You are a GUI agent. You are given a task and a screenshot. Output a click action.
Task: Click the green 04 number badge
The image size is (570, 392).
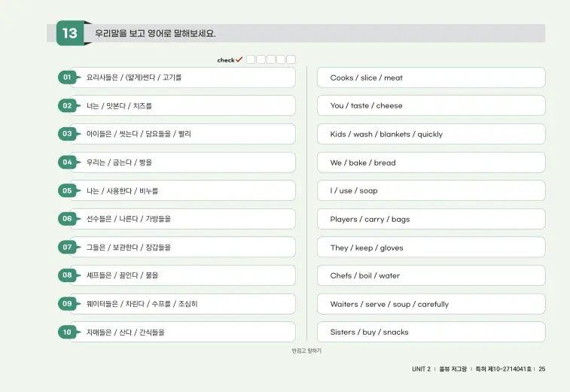[67, 162]
